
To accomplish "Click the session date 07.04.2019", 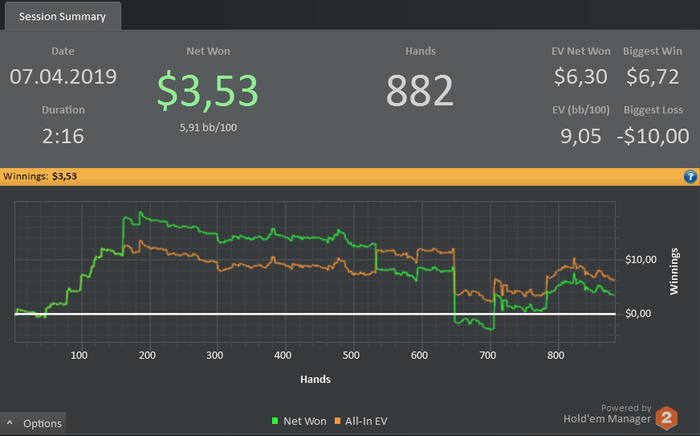I will pyautogui.click(x=63, y=77).
